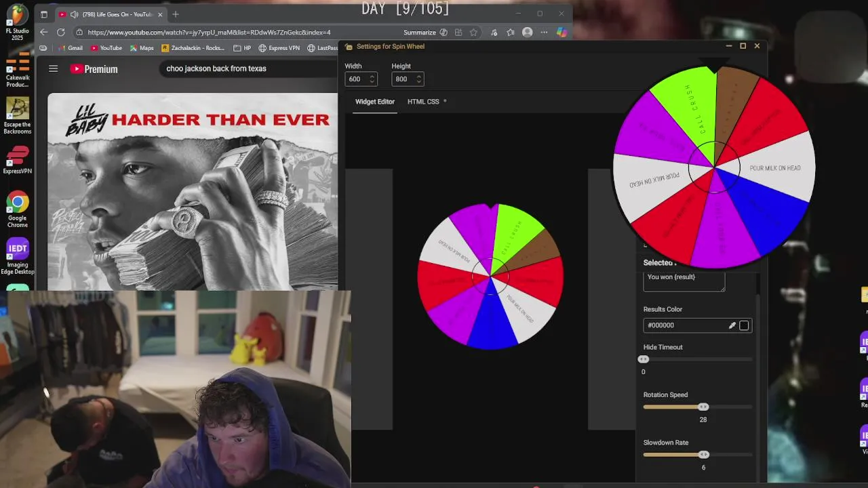Open YouTube hamburger guide menu
868x488 pixels.
(x=53, y=68)
